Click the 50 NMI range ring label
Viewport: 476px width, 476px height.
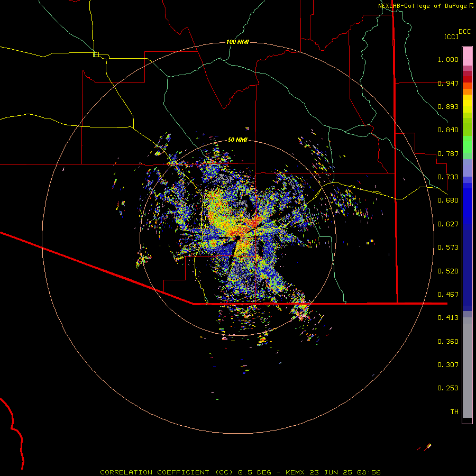pos(237,140)
